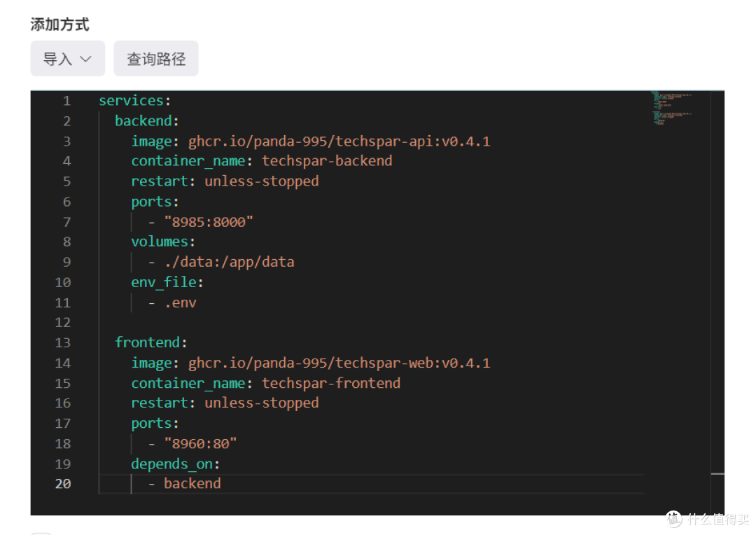Click the "8960:80" port mapping

click(200, 443)
